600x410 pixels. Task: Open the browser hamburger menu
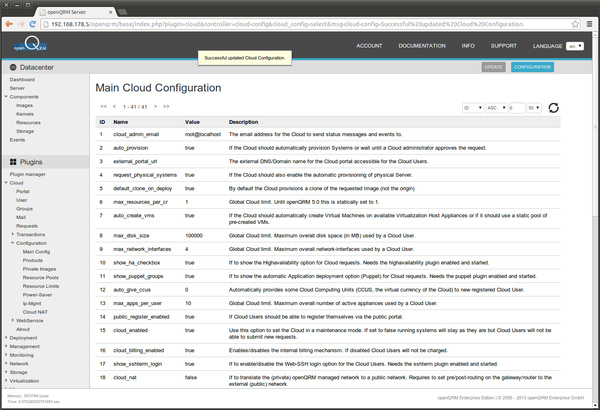589,24
